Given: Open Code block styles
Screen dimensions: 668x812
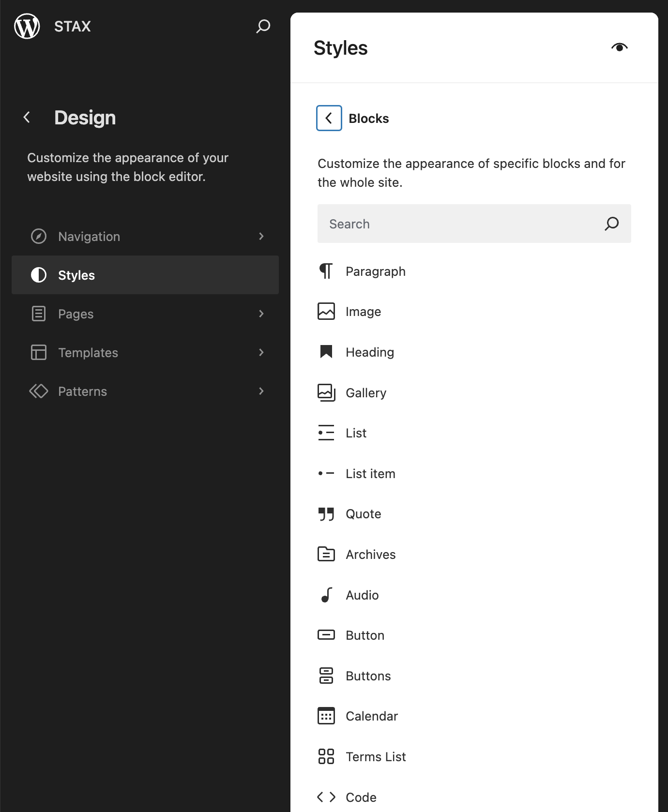Looking at the screenshot, I should tap(474, 797).
